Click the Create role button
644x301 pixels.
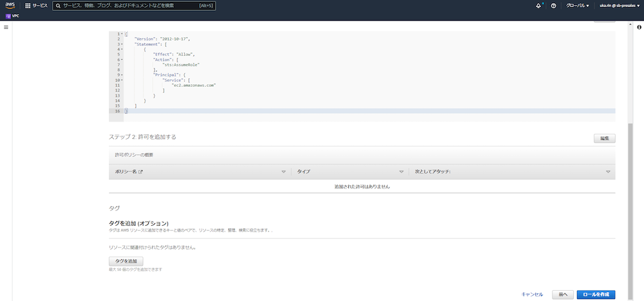[596, 295]
